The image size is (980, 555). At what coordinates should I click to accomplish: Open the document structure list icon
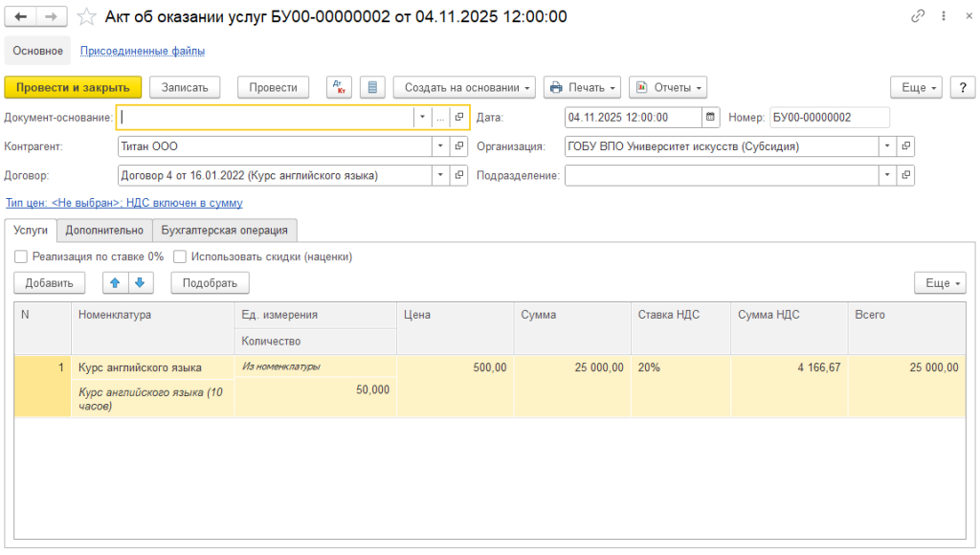[x=372, y=87]
